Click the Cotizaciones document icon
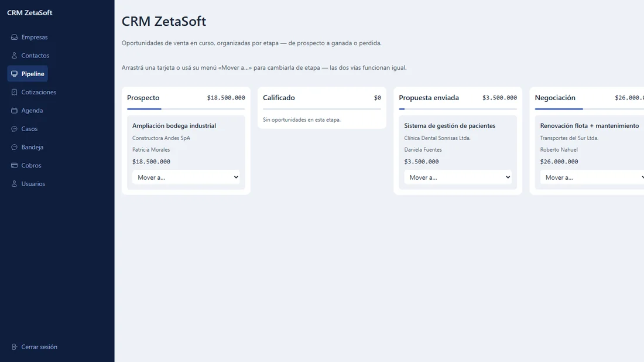The image size is (644, 362). coord(15,92)
